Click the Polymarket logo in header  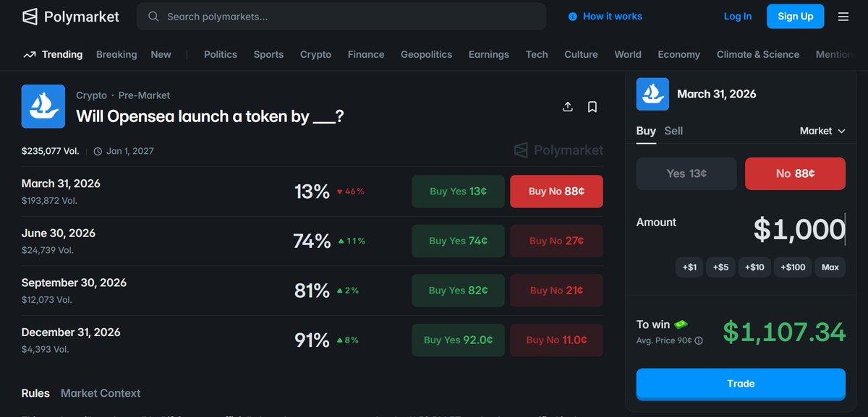(70, 17)
